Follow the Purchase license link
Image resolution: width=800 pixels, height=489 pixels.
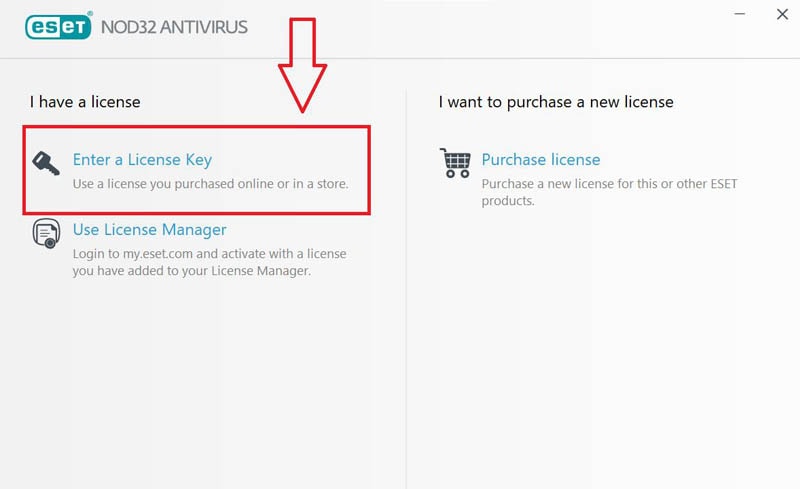[541, 160]
